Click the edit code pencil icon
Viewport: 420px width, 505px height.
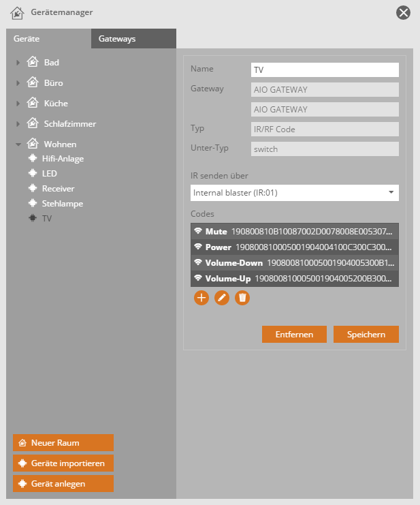point(222,298)
